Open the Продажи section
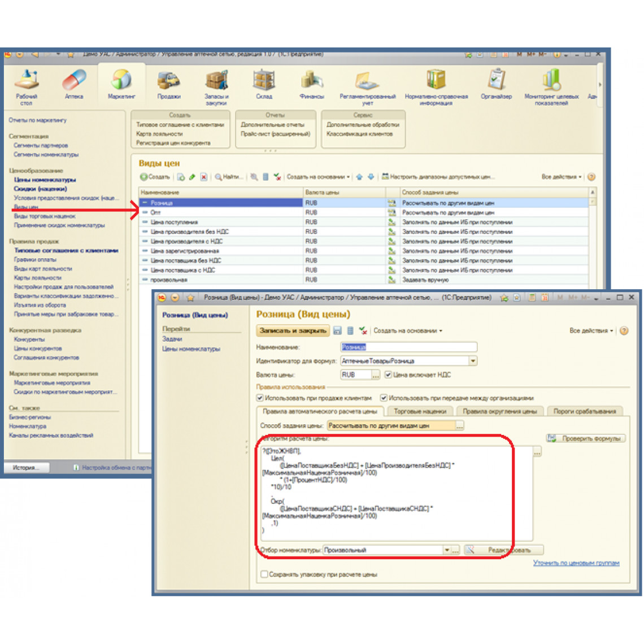644x644 pixels. tap(169, 84)
